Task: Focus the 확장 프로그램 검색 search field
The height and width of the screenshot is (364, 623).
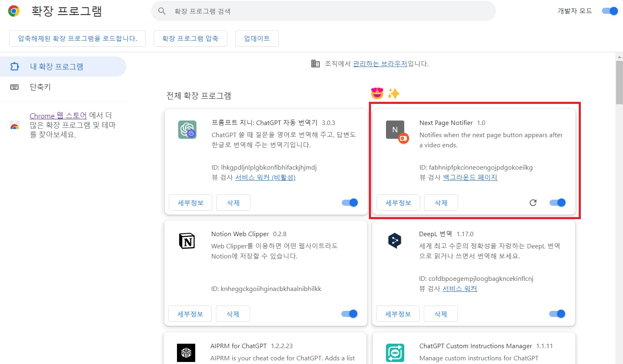Action: (x=323, y=11)
